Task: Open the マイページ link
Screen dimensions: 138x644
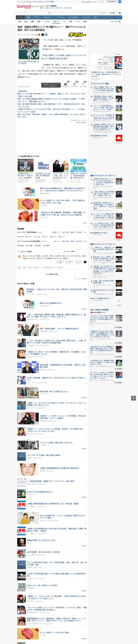Action: coord(103,13)
